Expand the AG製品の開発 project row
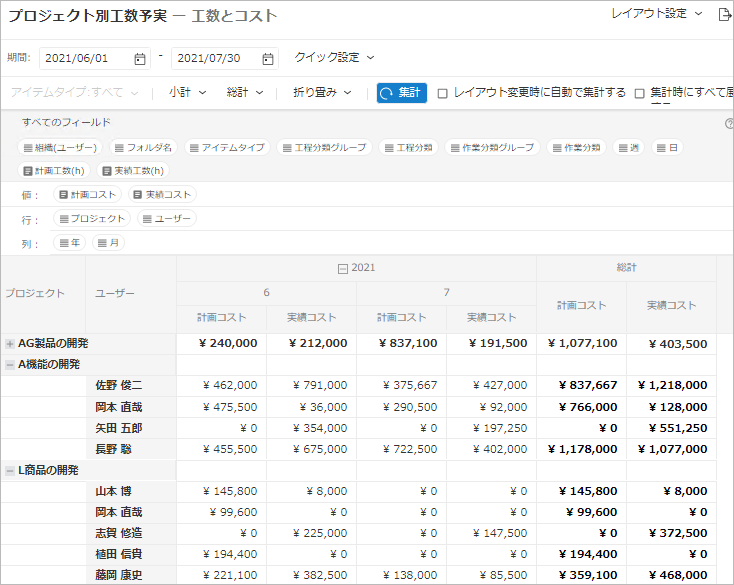This screenshot has height=585, width=734. [10, 343]
